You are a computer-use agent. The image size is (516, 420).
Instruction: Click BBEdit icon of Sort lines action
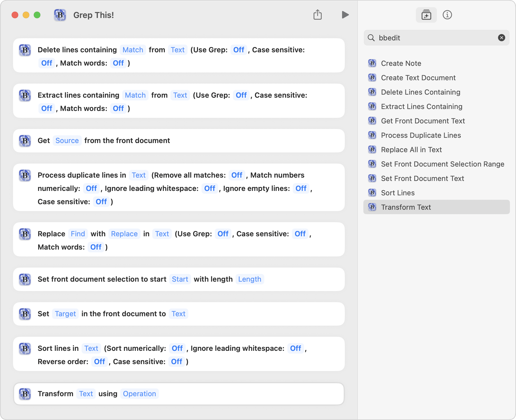click(x=25, y=349)
